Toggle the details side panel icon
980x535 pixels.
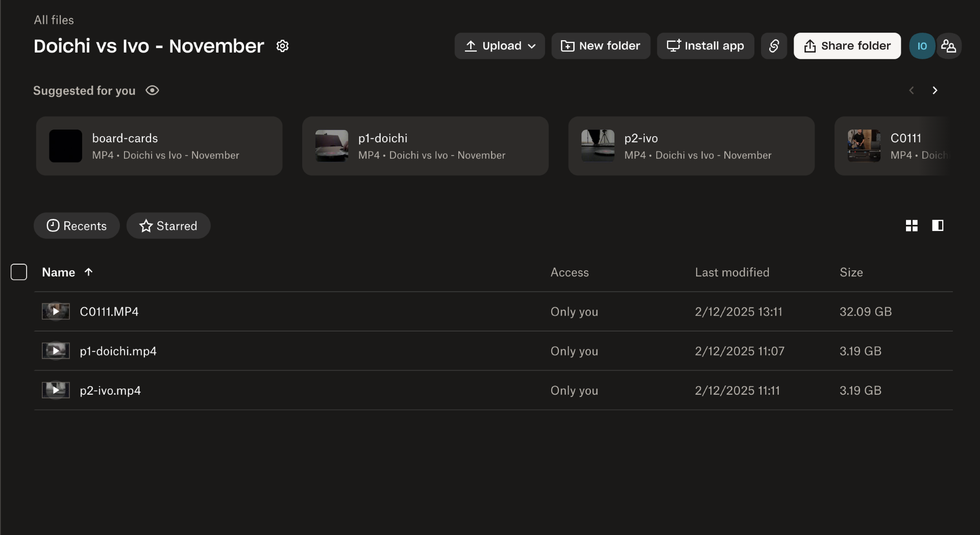pyautogui.click(x=938, y=225)
